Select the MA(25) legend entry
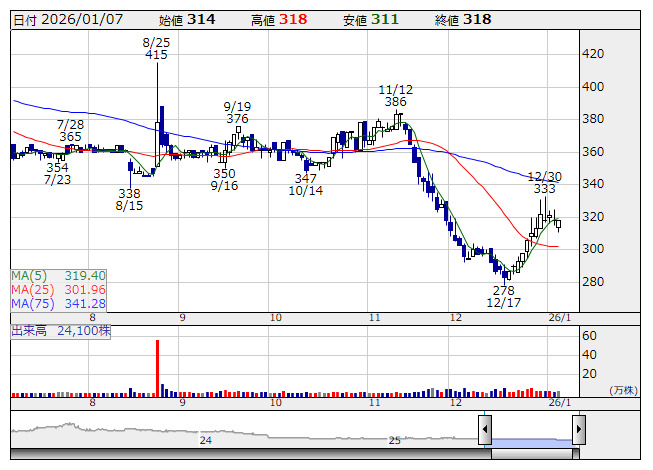Viewport: 653px width, 470px height. pos(58,290)
